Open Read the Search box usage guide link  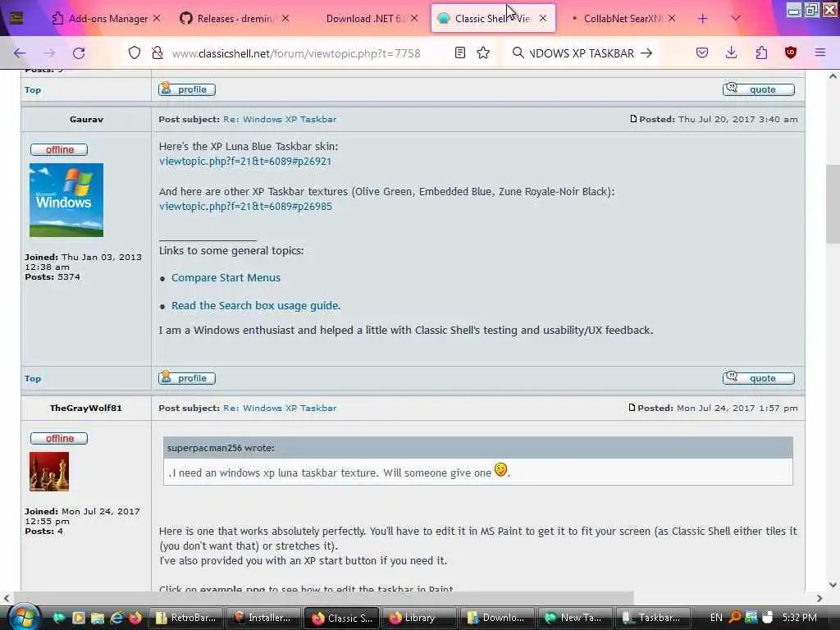click(x=256, y=305)
